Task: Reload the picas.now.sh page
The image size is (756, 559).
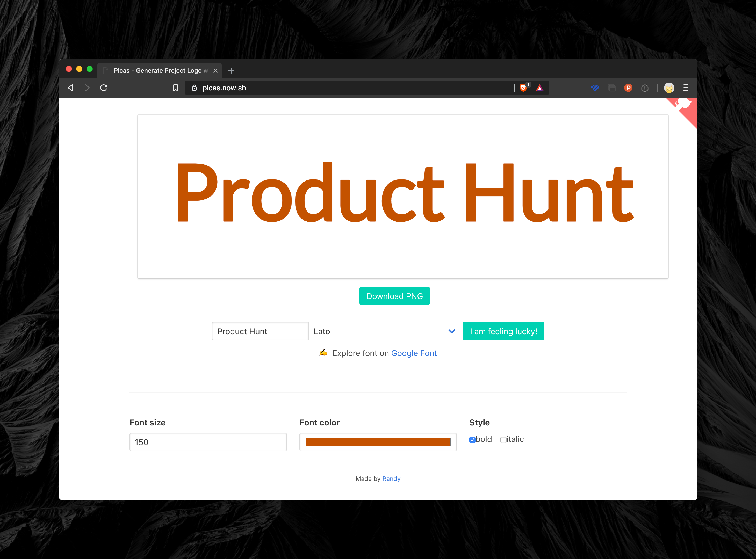Action: [104, 88]
